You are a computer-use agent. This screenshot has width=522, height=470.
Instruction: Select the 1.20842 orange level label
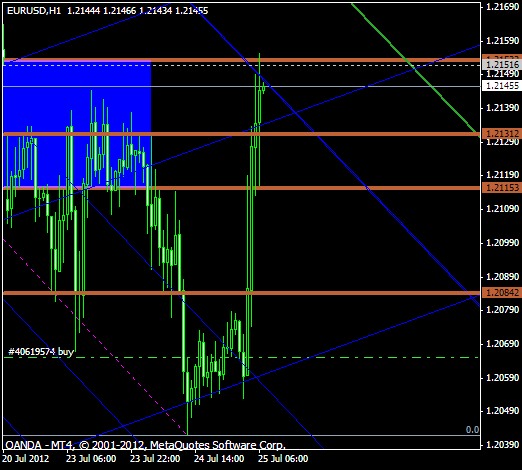coord(502,293)
